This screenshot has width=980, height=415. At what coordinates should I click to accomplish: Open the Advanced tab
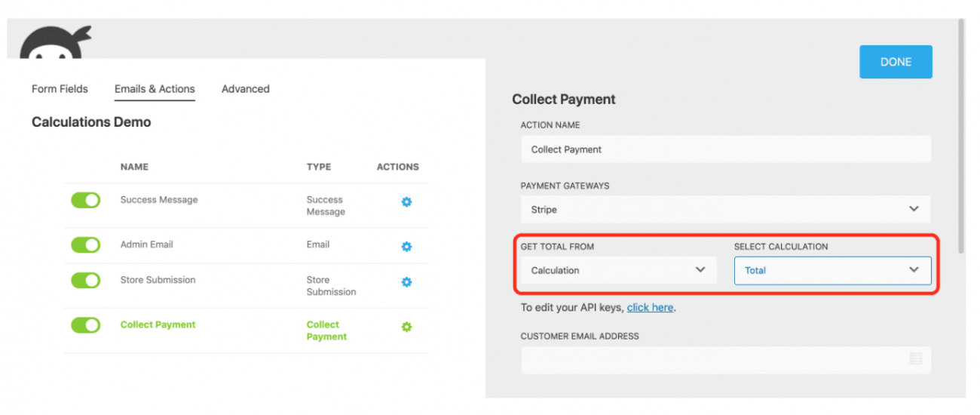coord(246,89)
